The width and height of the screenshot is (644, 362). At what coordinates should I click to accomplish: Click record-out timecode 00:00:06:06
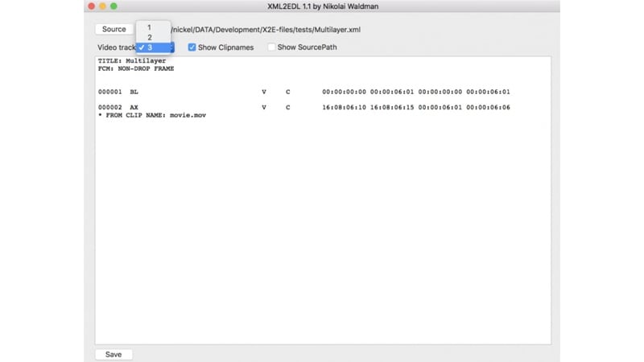pyautogui.click(x=488, y=108)
